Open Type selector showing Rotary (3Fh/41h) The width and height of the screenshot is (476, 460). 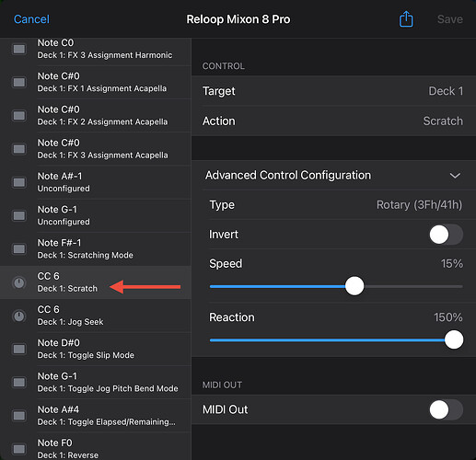pyautogui.click(x=334, y=205)
